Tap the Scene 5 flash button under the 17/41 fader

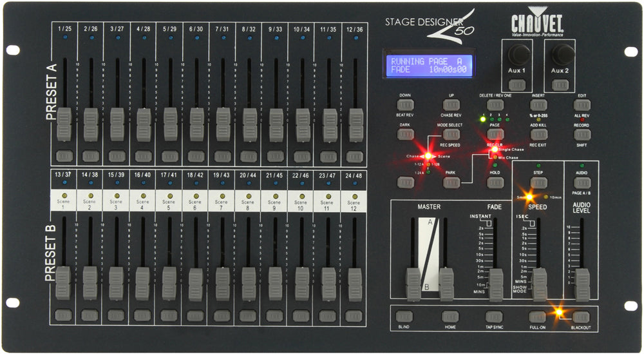pos(169,315)
